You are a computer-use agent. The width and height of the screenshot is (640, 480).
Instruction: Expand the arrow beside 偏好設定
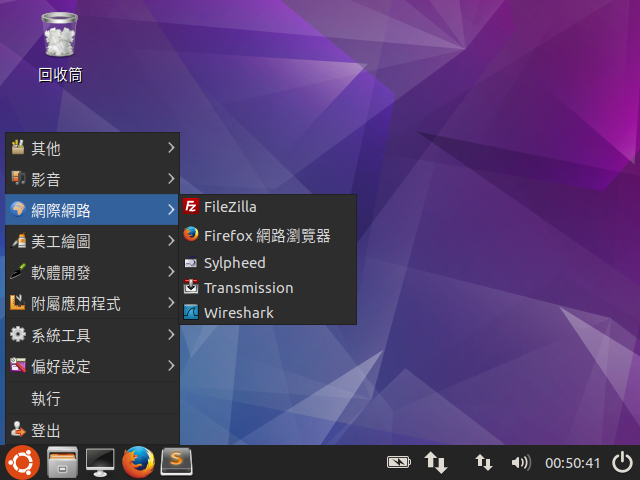point(171,366)
